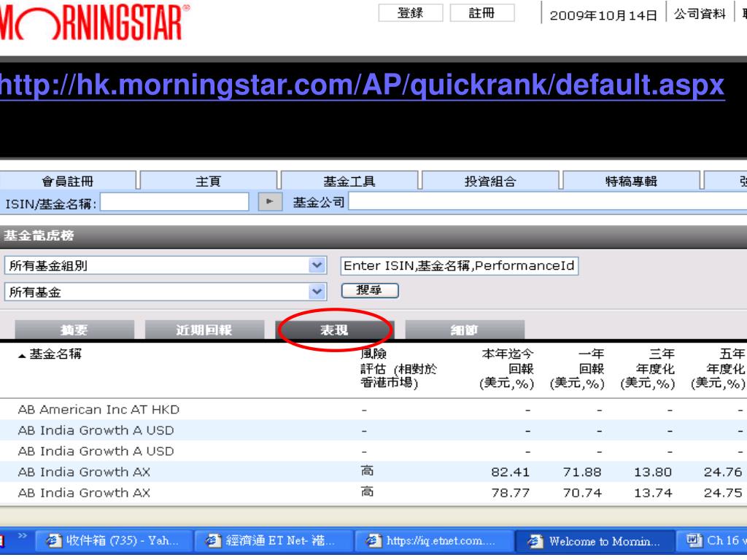Viewport: 747px width, 560px height.
Task: Click the ISIN search arrow button
Action: [270, 201]
